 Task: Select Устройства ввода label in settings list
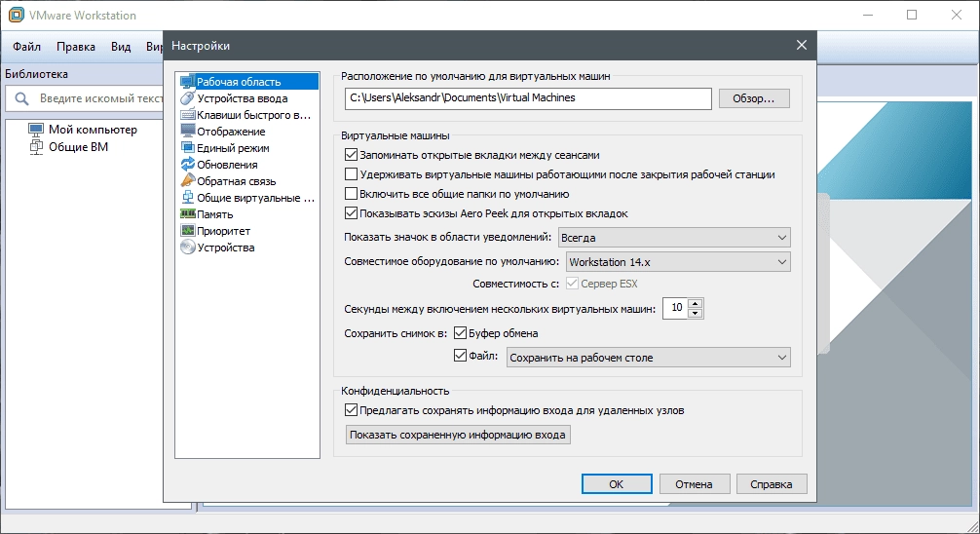(x=243, y=98)
